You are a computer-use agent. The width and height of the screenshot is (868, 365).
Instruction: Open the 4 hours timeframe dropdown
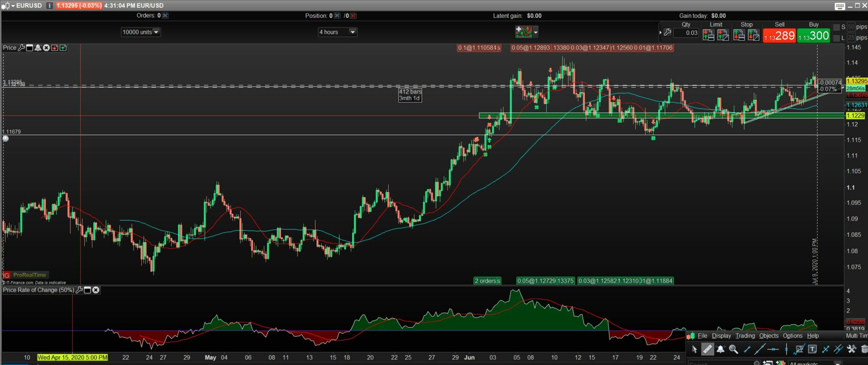point(338,32)
